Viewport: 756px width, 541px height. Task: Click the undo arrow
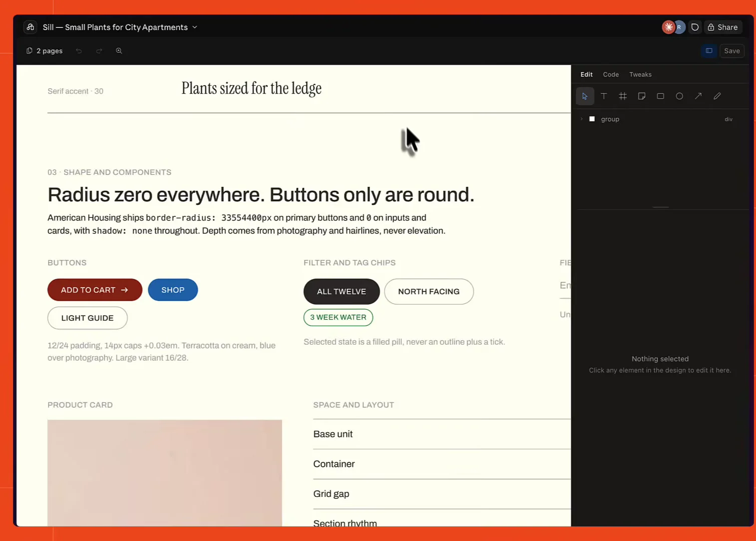[79, 51]
